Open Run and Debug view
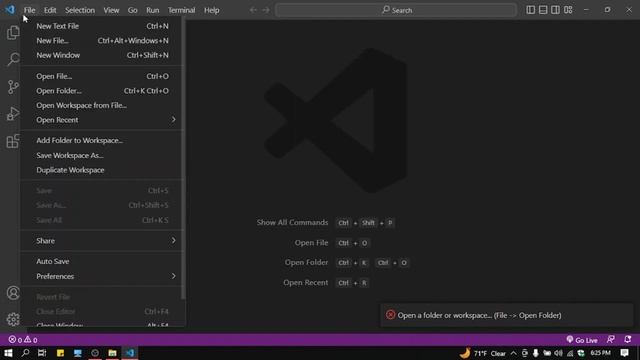 click(13, 114)
